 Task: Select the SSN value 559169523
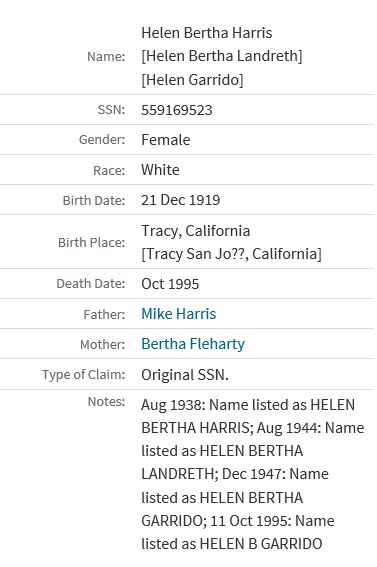click(177, 110)
